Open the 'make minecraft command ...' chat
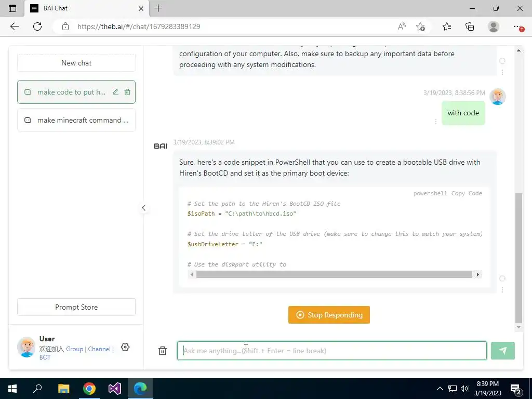Screen dimensions: 532x399 (76, 120)
